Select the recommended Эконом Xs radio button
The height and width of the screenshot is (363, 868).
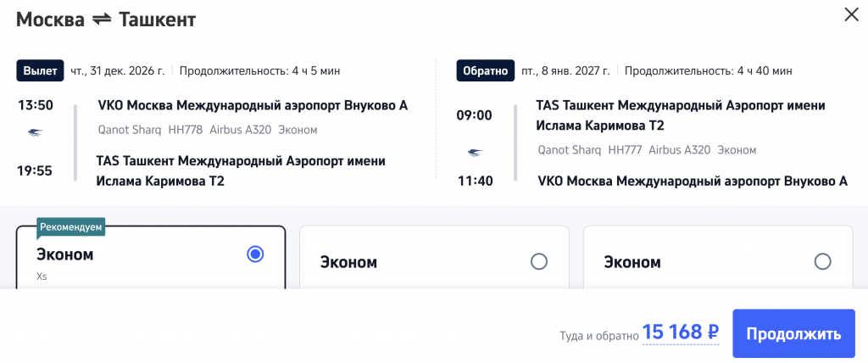255,254
